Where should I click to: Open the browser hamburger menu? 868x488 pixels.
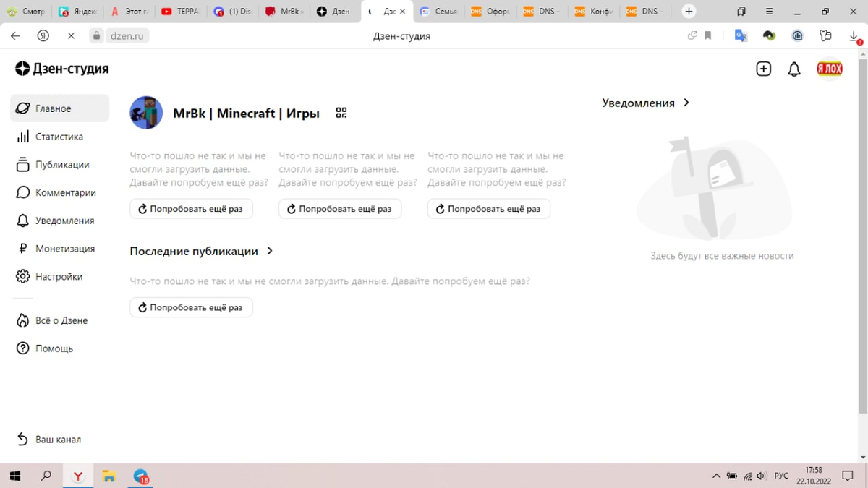coord(769,12)
